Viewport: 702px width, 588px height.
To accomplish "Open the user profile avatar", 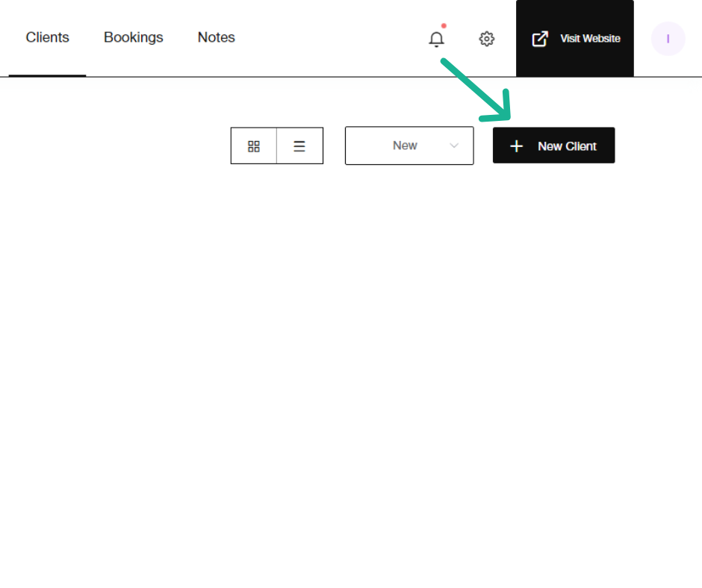I will click(x=668, y=39).
